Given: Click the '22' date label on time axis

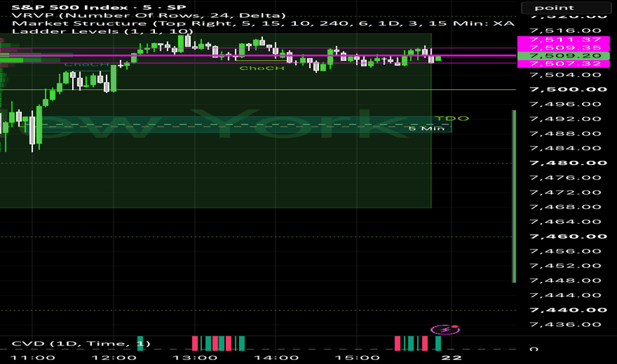Looking at the screenshot, I should point(451,357).
